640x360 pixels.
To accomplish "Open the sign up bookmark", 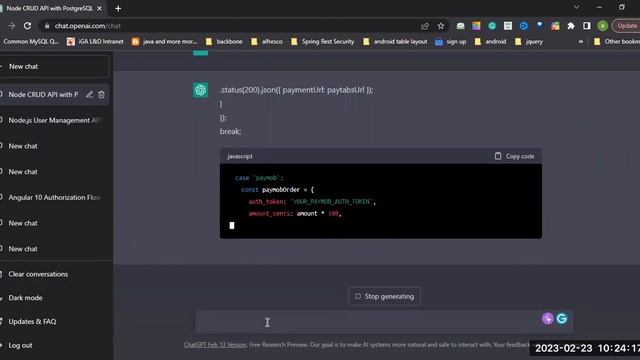I will [x=451, y=41].
